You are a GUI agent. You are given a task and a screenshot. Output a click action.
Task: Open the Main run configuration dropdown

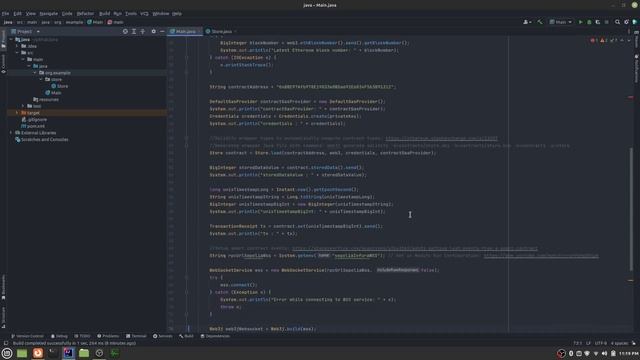(560, 22)
